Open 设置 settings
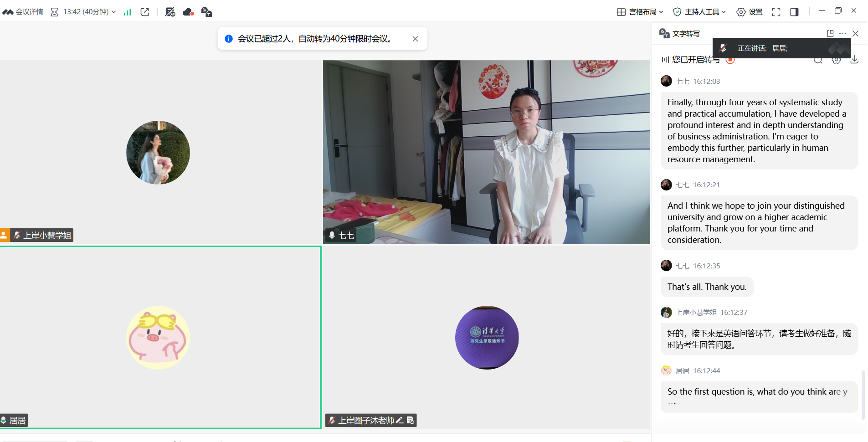Viewport: 868px width, 442px height. pyautogui.click(x=750, y=12)
